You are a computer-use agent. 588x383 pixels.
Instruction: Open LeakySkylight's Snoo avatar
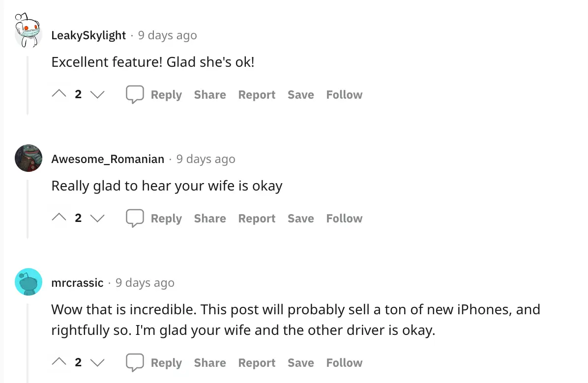(x=28, y=29)
